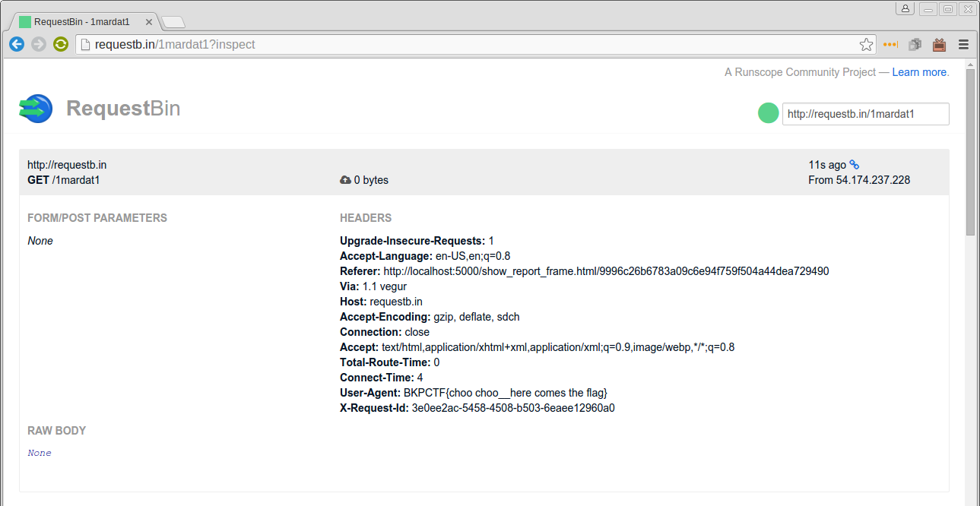Focus the browser address bar
This screenshot has width=980, height=506.
click(x=475, y=45)
